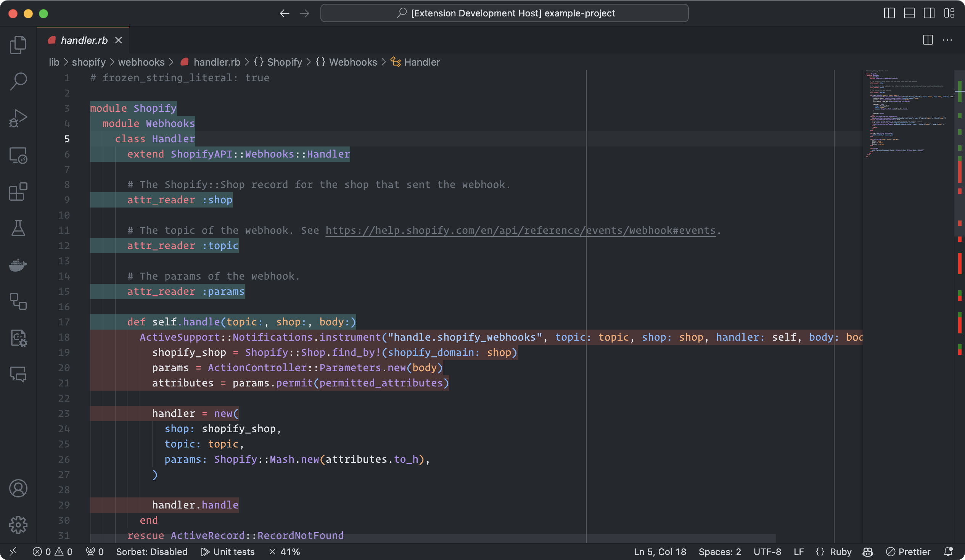Split the editor to the right
The height and width of the screenshot is (560, 965).
click(928, 40)
